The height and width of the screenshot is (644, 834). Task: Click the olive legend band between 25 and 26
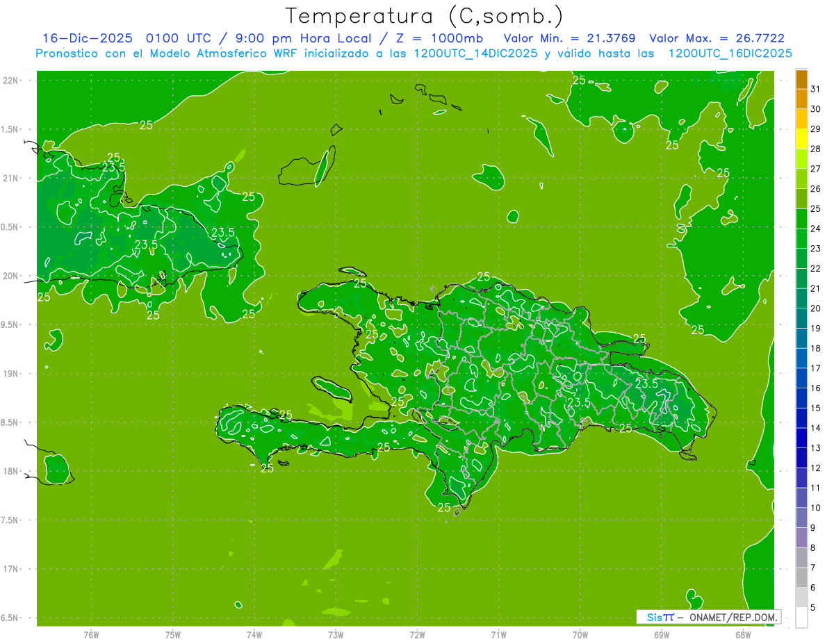[x=801, y=199]
